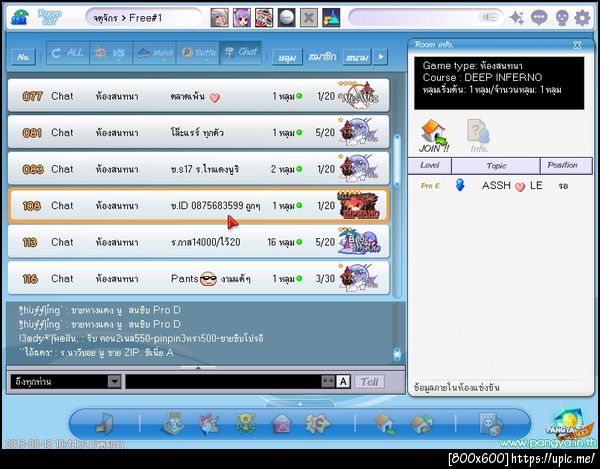Close the Room info. panel
Viewport: 600px width, 469px height.
pos(577,45)
